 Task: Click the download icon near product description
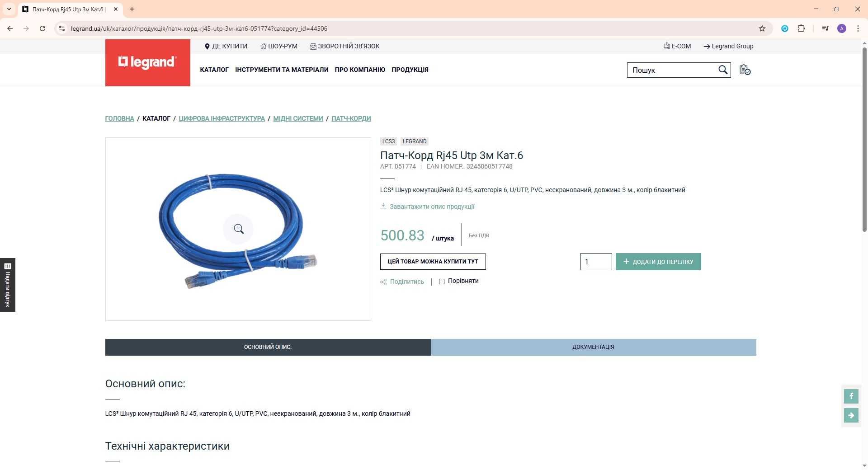coord(383,206)
